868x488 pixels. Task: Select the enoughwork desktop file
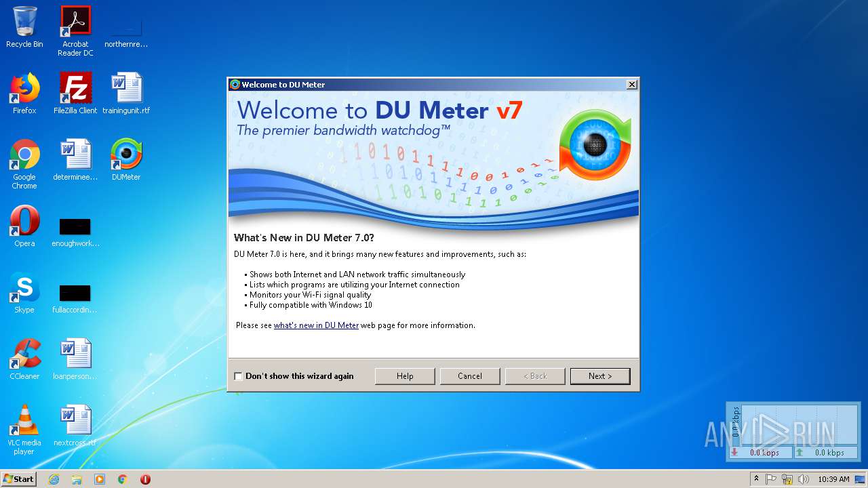tap(75, 230)
